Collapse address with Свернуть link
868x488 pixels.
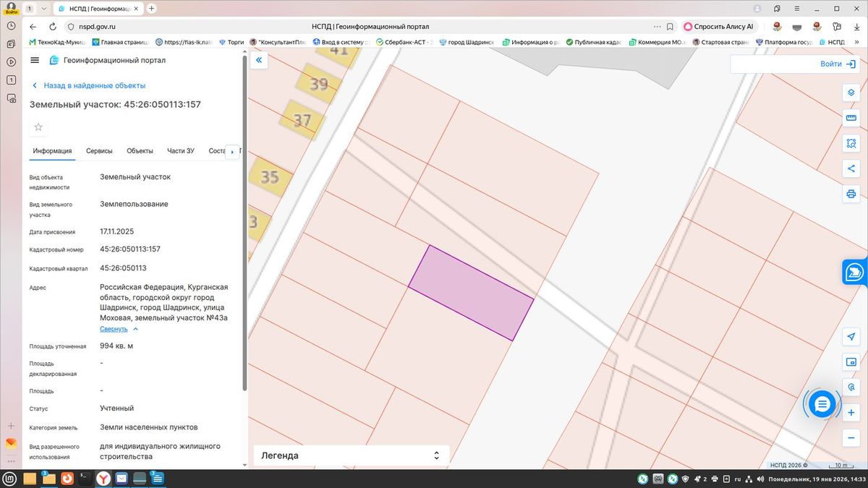click(x=114, y=329)
